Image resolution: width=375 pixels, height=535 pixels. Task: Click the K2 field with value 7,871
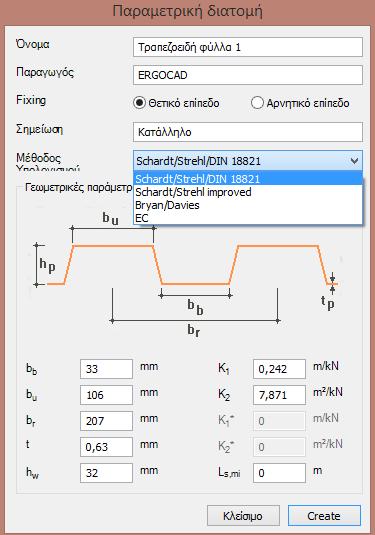[x=279, y=395]
